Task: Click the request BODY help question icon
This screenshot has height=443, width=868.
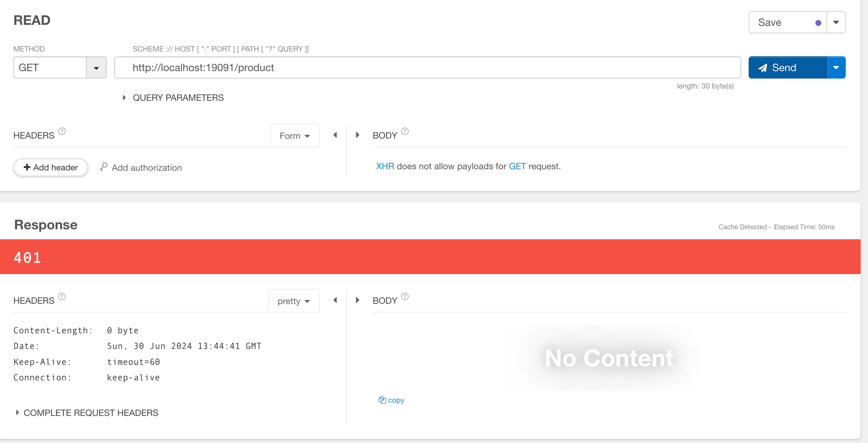Action: [405, 131]
